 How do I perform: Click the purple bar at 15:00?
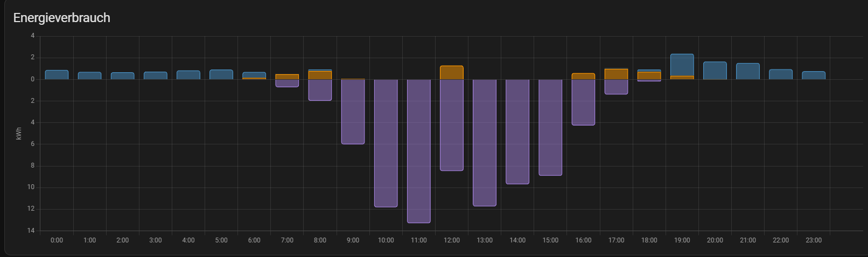coord(550,127)
